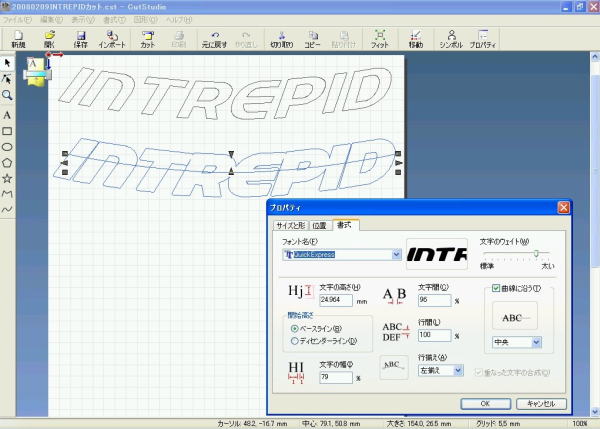Toggle 重なった文字の合成 checkbox

[478, 372]
